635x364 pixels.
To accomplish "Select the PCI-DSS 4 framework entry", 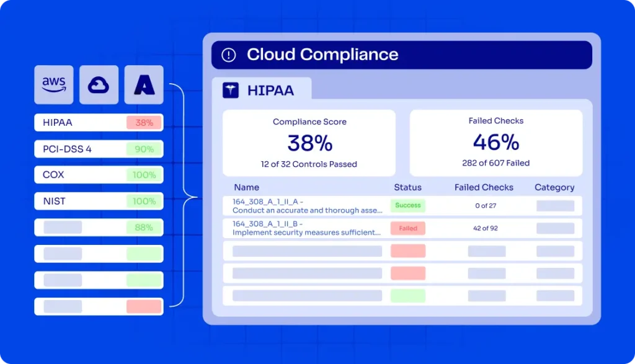I will point(98,148).
